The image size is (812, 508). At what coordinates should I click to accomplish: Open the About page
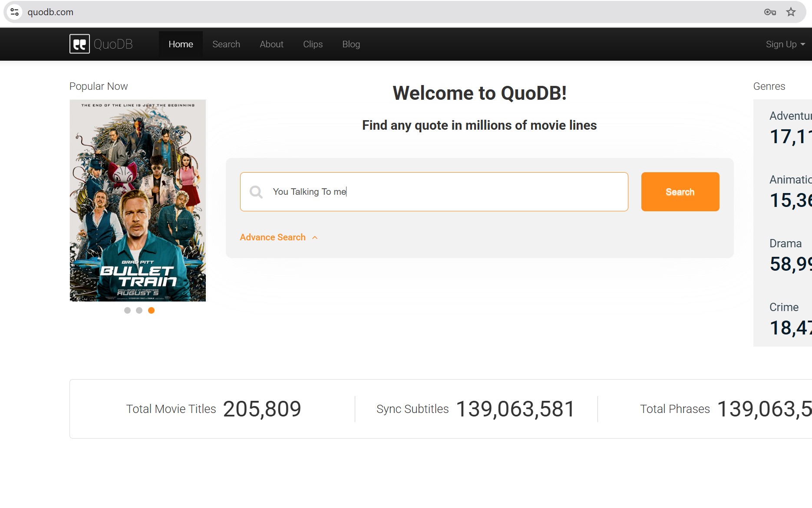271,44
